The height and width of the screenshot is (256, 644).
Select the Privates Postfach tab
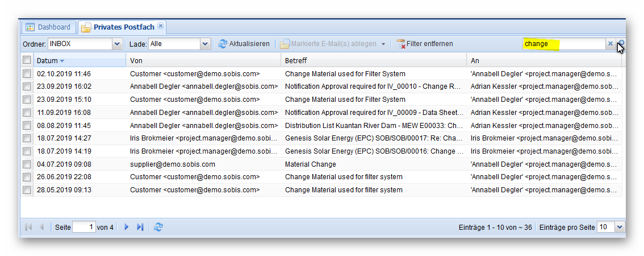pos(120,27)
